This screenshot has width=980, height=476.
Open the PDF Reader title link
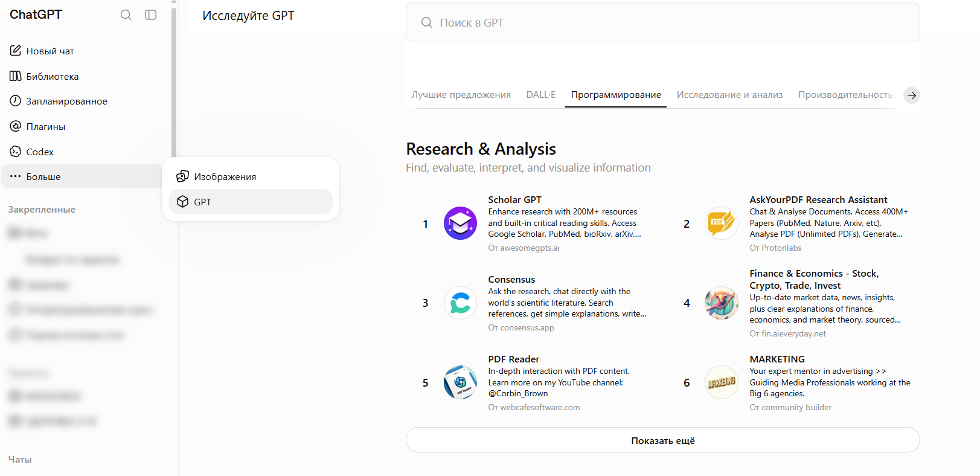click(513, 359)
